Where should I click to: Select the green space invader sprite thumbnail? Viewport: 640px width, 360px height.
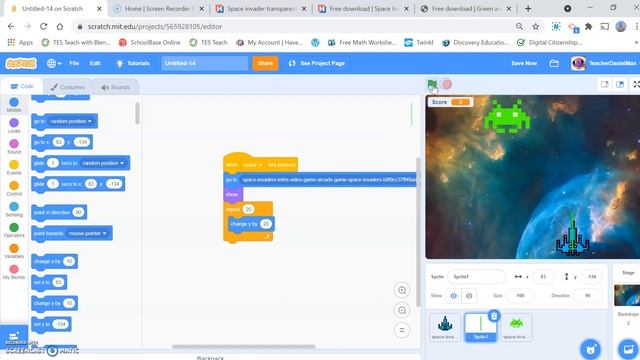tap(516, 327)
